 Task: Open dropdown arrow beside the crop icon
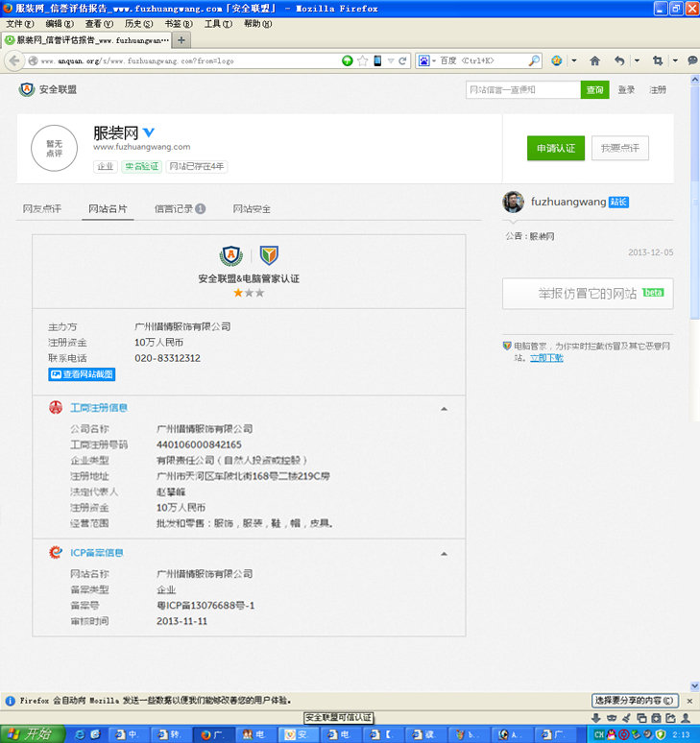[675, 60]
